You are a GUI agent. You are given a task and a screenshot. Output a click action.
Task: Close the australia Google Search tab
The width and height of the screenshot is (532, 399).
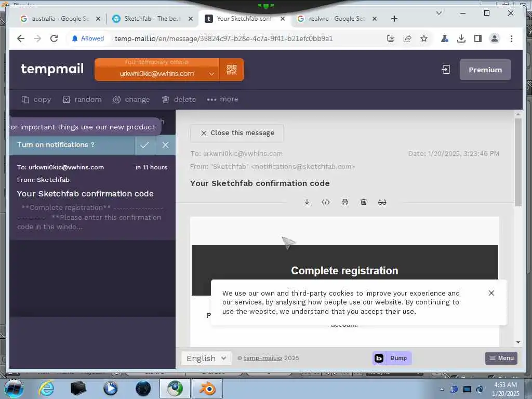pyautogui.click(x=98, y=19)
